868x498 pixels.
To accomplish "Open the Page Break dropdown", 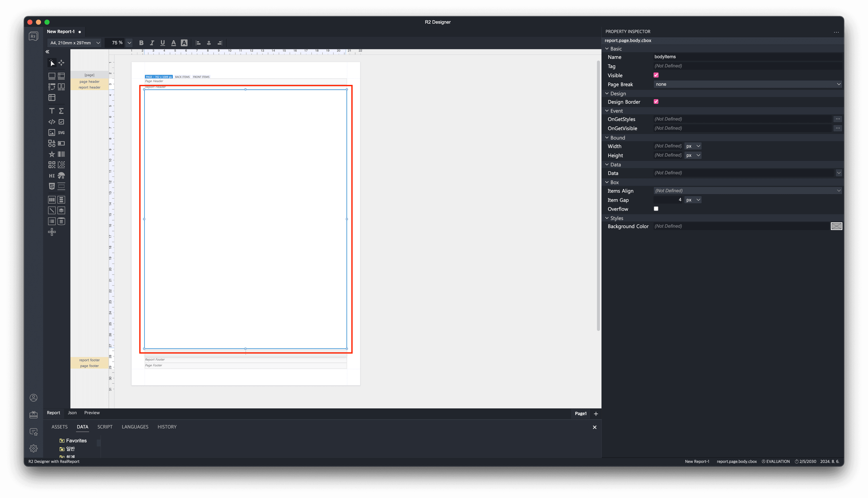I will 748,84.
